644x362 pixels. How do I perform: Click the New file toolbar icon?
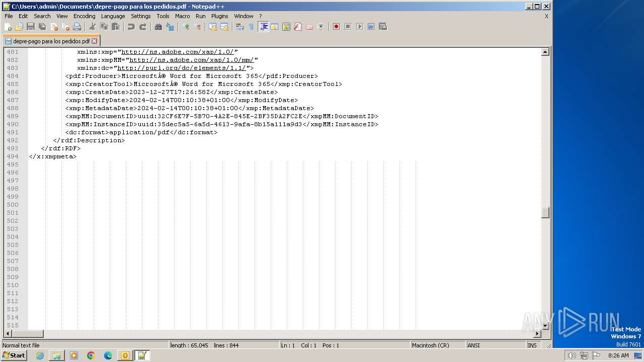[8, 27]
